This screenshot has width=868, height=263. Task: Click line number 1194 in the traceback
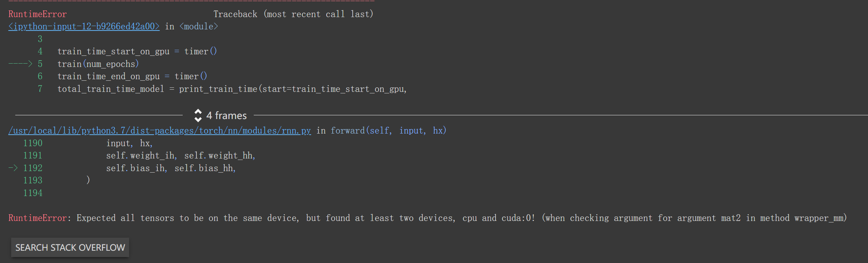pyautogui.click(x=33, y=193)
